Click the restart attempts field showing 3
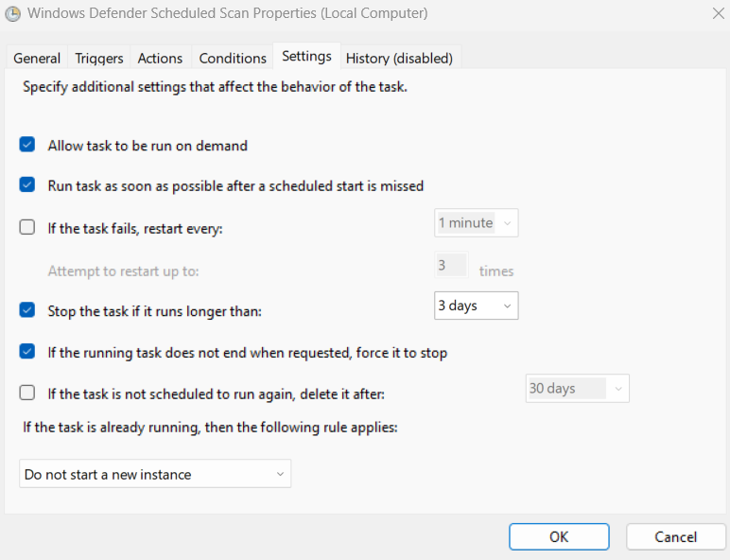 pyautogui.click(x=451, y=265)
